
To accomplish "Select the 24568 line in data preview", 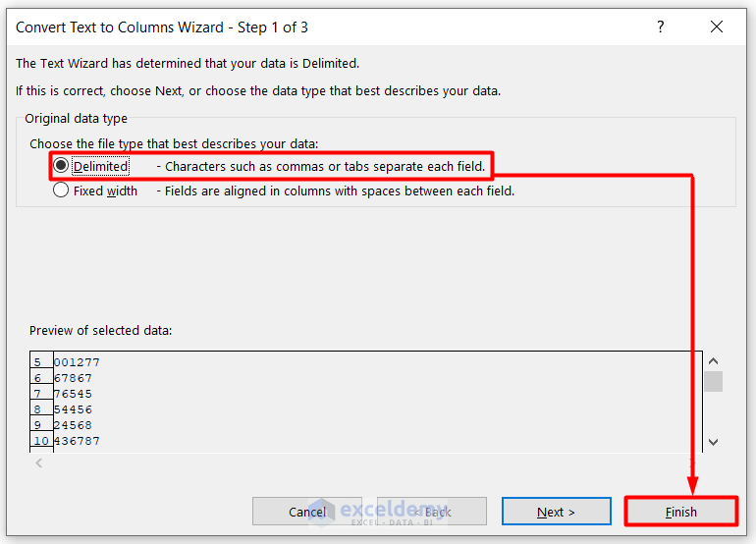I will tap(73, 425).
